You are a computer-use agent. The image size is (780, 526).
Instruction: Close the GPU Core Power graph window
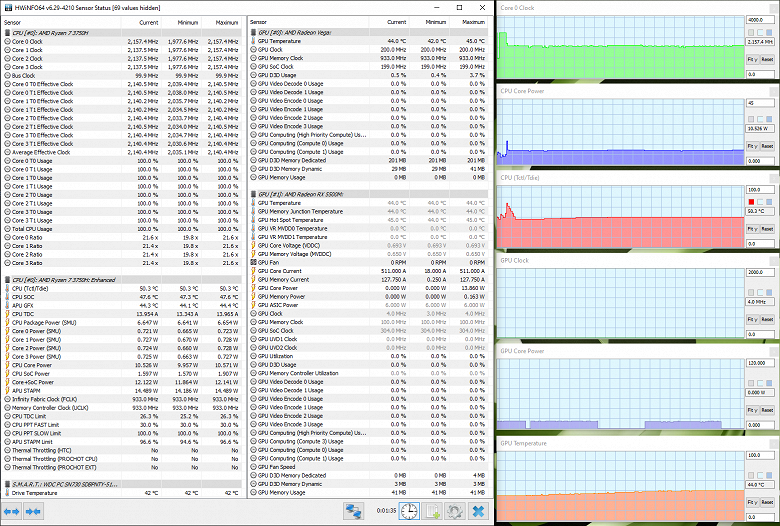click(774, 351)
